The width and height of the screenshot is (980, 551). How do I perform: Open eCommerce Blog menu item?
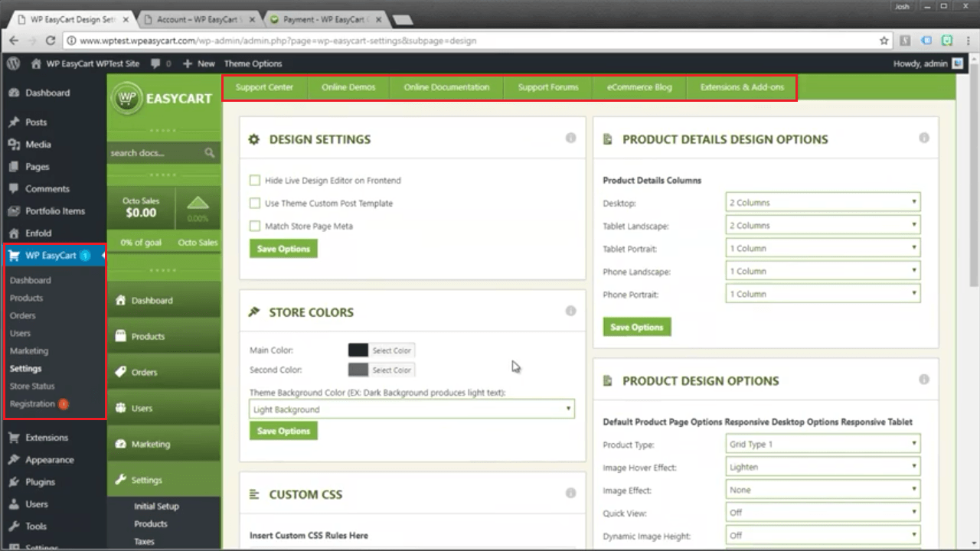(639, 87)
